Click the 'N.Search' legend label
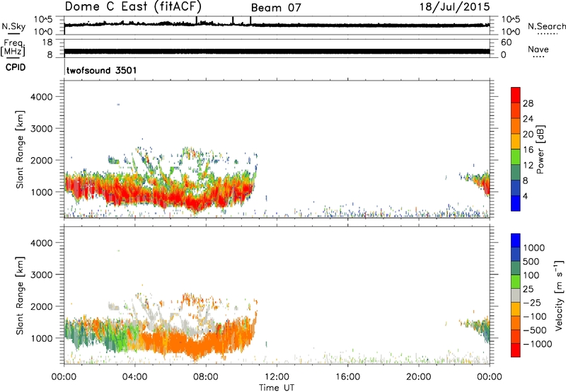Viewport: 566px width, 392px height. pos(546,26)
